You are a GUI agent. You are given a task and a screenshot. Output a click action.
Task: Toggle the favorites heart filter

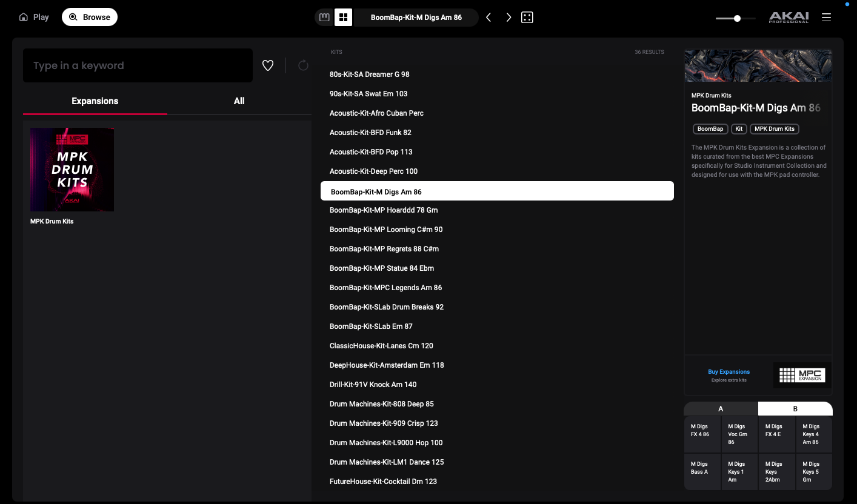coord(268,65)
